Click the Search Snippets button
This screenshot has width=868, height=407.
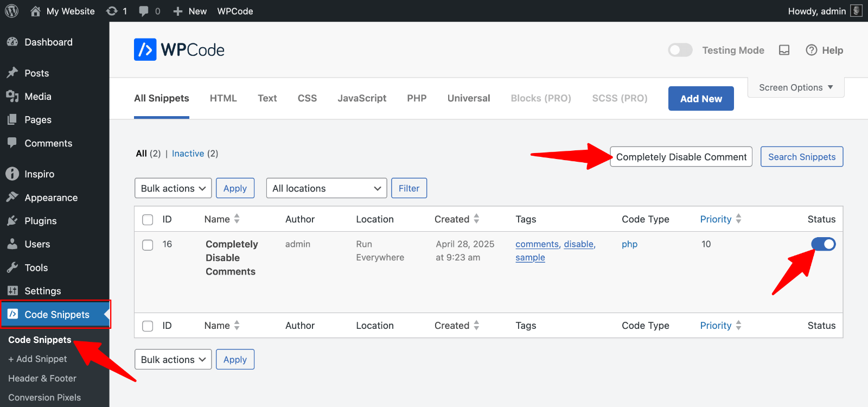(x=801, y=157)
